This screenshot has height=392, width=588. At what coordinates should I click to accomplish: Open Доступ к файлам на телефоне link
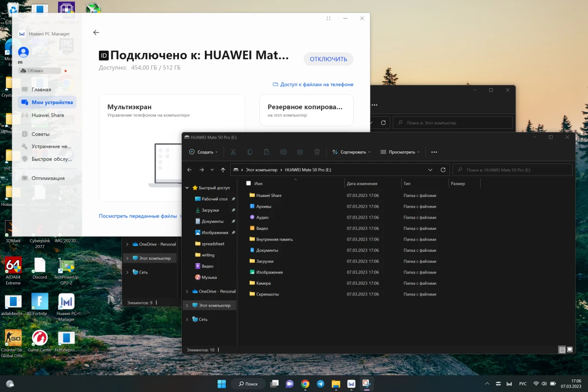click(x=313, y=84)
